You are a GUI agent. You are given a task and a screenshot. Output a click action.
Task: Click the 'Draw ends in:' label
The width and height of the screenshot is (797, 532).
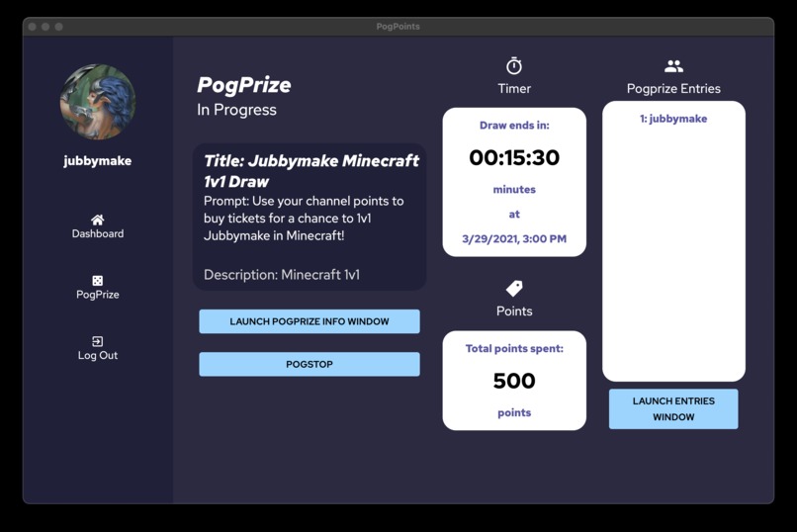pos(514,126)
